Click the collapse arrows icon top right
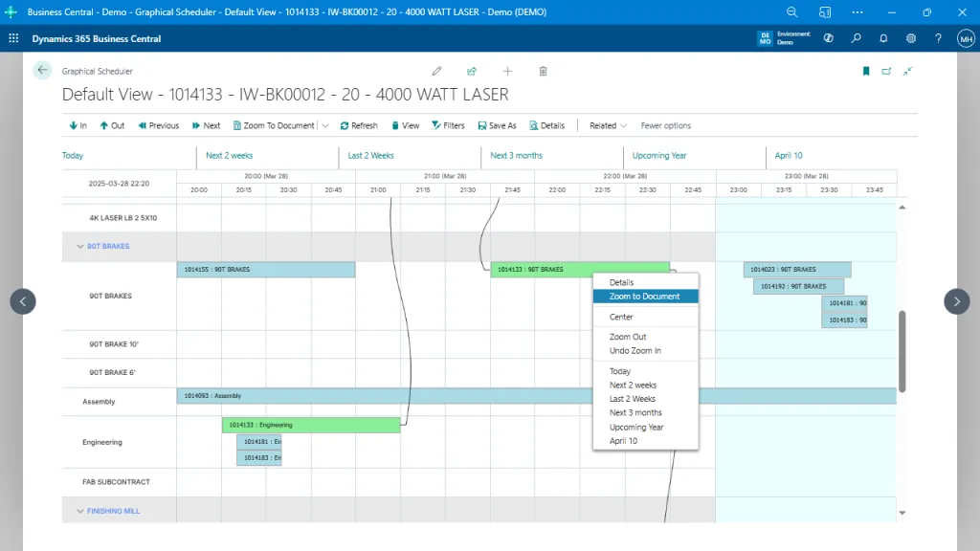The image size is (980, 551). coord(908,71)
